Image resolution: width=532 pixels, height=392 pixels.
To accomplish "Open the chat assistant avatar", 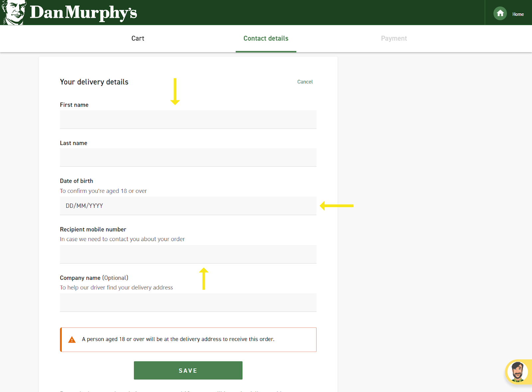I will (517, 372).
